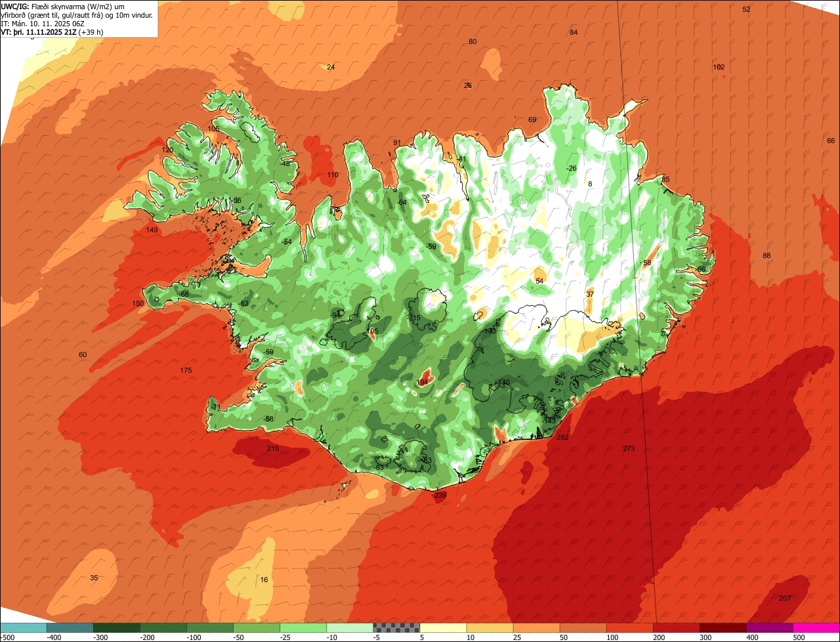Click the 'UWC/IG:' title label
Screen dimensions: 840x642
tap(15, 6)
